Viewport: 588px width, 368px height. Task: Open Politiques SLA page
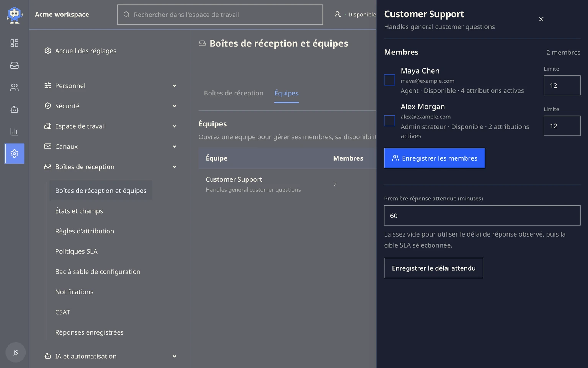pos(76,251)
